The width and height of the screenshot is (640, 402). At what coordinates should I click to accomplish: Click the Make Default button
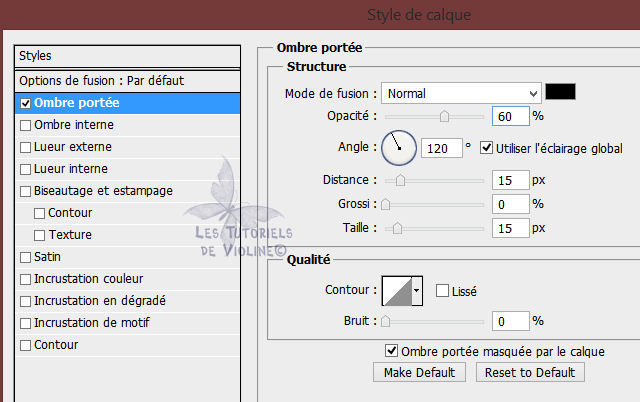tap(419, 372)
